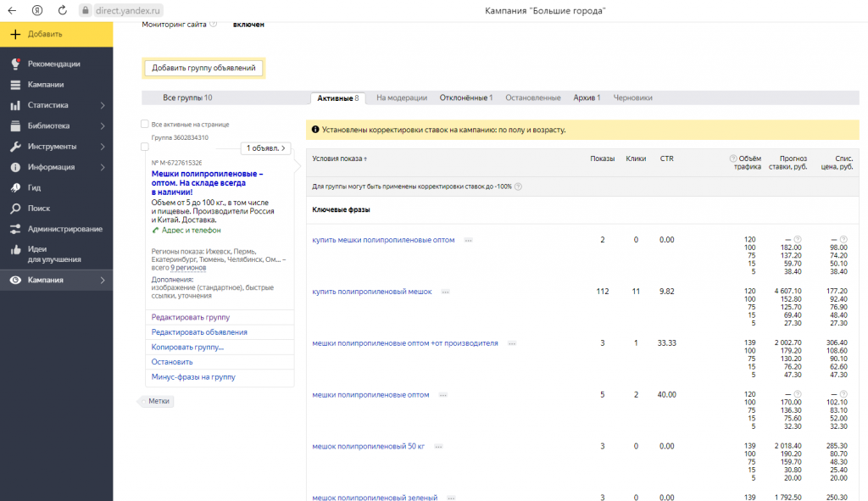Image resolution: width=868 pixels, height=501 pixels.
Task: Switch to Все группы 10 tab
Action: (x=187, y=98)
